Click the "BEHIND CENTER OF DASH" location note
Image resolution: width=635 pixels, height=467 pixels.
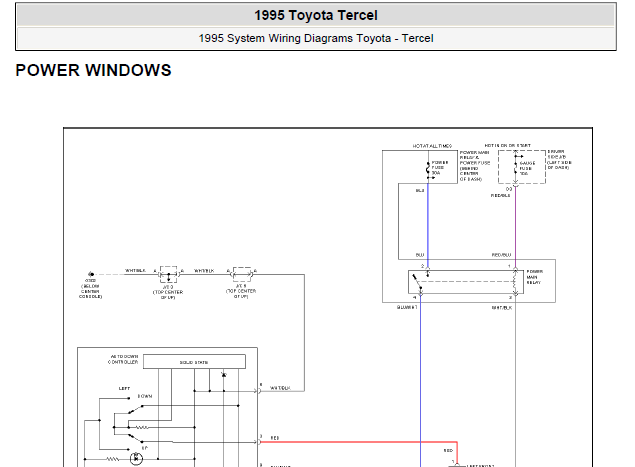point(470,173)
